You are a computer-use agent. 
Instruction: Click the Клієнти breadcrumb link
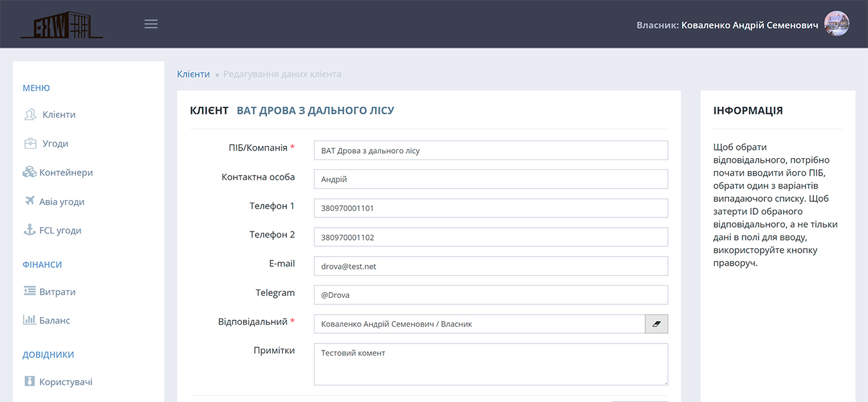pyautogui.click(x=193, y=74)
